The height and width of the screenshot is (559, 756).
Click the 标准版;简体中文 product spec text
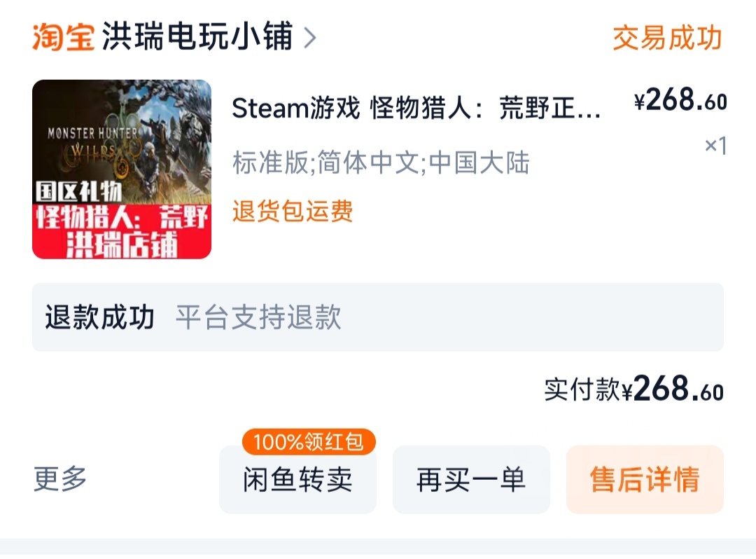tap(381, 163)
